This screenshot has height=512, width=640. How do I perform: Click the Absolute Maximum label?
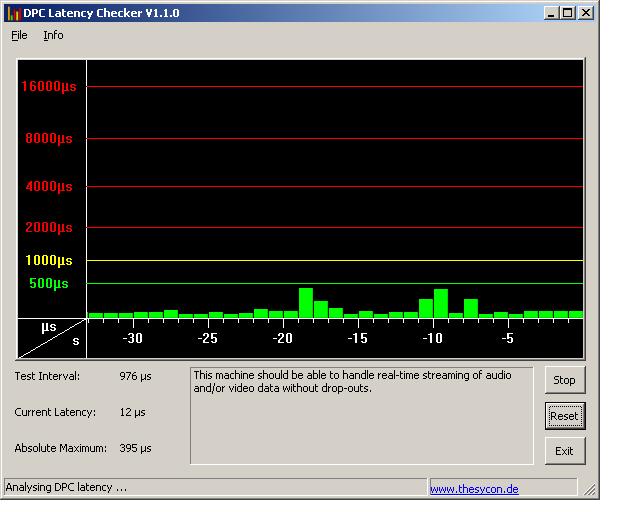click(x=61, y=448)
